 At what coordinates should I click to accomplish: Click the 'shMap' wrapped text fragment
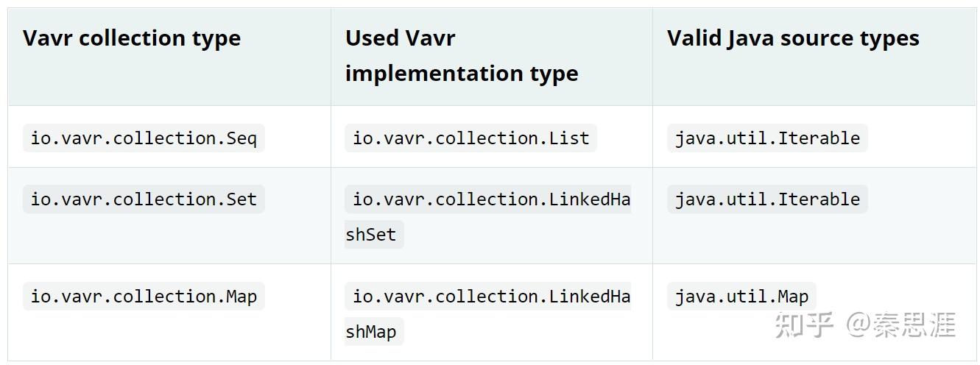(374, 332)
